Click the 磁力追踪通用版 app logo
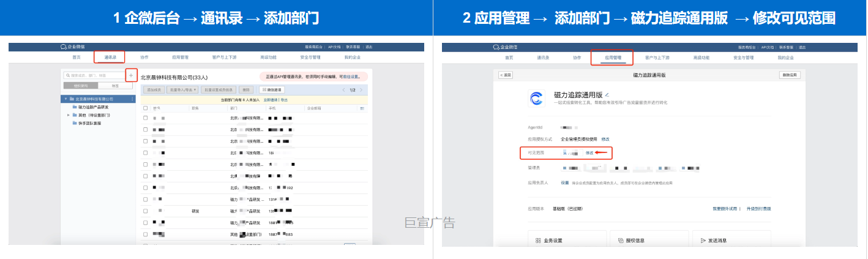Image resolution: width=868 pixels, height=259 pixels. [537, 98]
